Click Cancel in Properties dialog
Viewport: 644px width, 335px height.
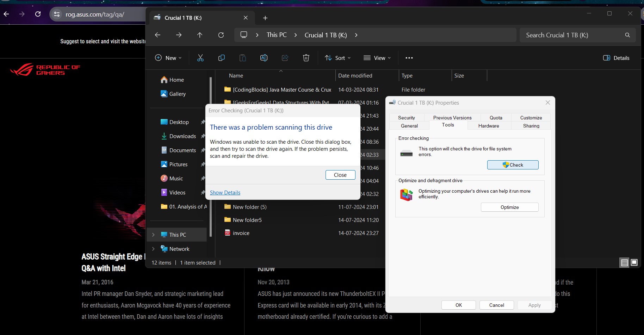(496, 305)
